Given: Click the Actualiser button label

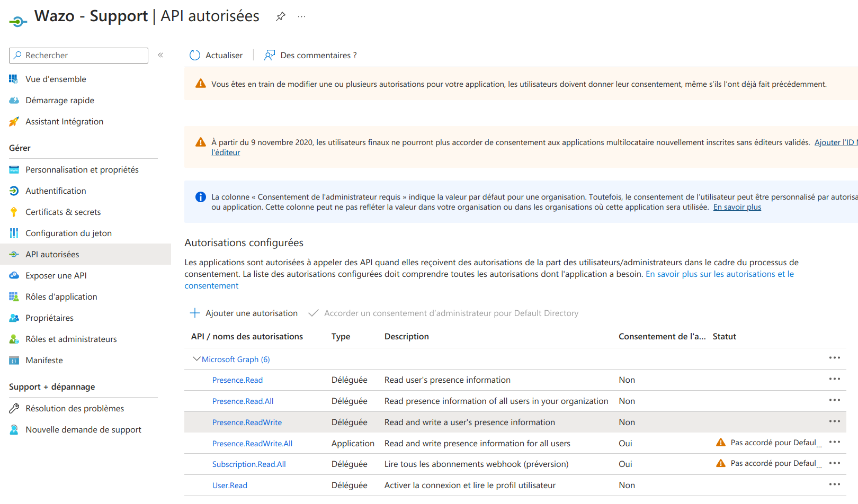Looking at the screenshot, I should pos(224,55).
